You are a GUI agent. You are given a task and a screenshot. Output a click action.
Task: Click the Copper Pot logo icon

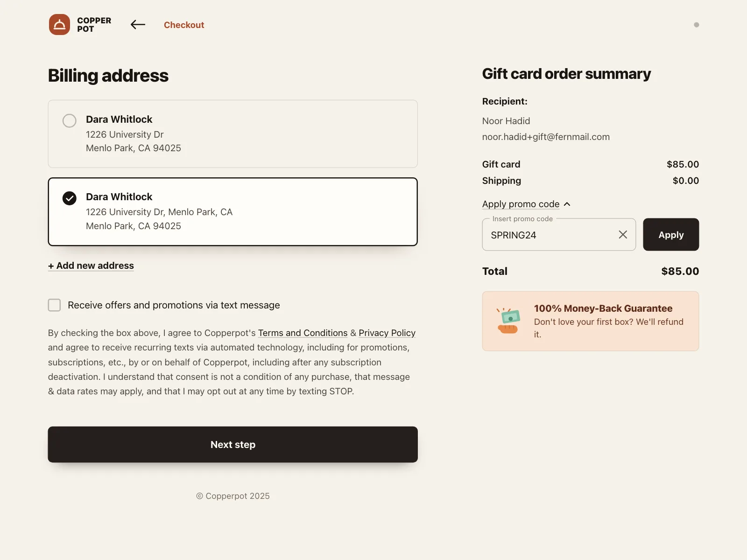[x=59, y=25]
